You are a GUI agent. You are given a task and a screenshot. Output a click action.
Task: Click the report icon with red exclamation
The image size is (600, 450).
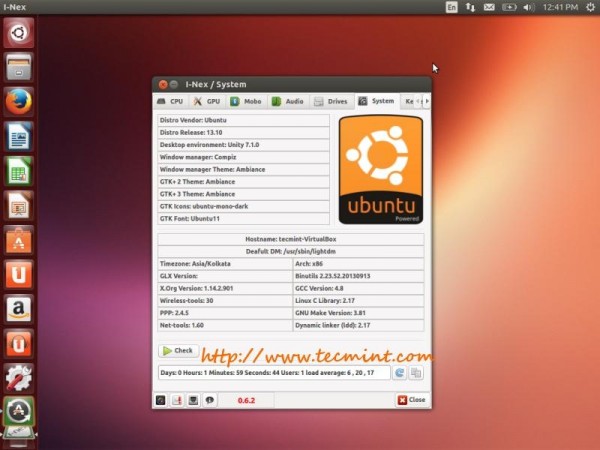tap(177, 400)
